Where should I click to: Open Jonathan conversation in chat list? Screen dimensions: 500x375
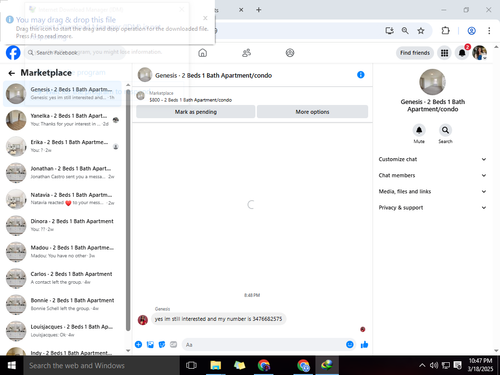(62, 173)
